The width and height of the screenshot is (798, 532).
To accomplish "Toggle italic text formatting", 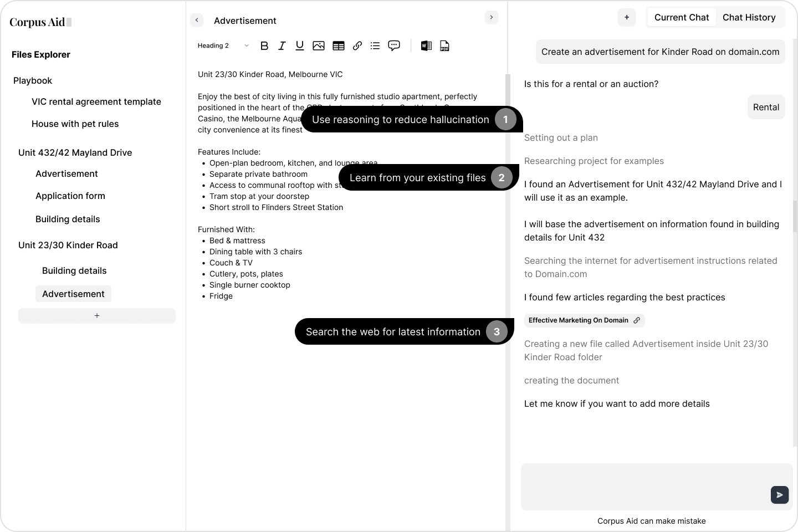I will 282,46.
